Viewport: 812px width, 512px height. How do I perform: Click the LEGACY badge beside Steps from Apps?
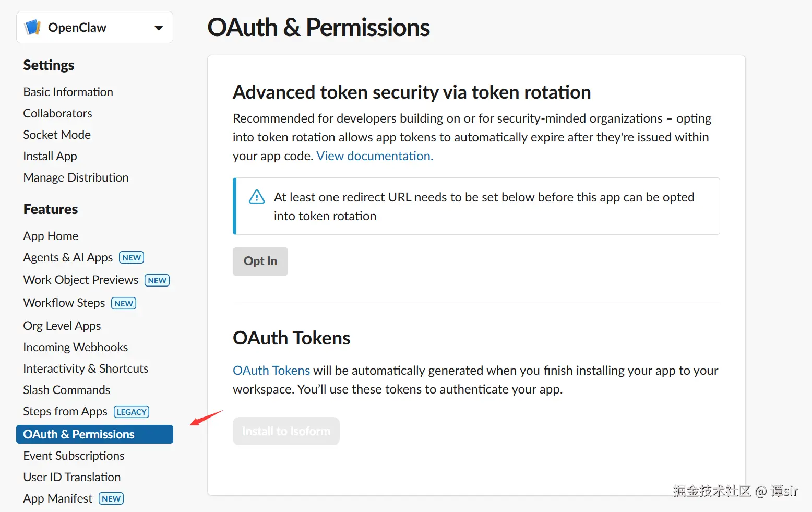tap(132, 412)
